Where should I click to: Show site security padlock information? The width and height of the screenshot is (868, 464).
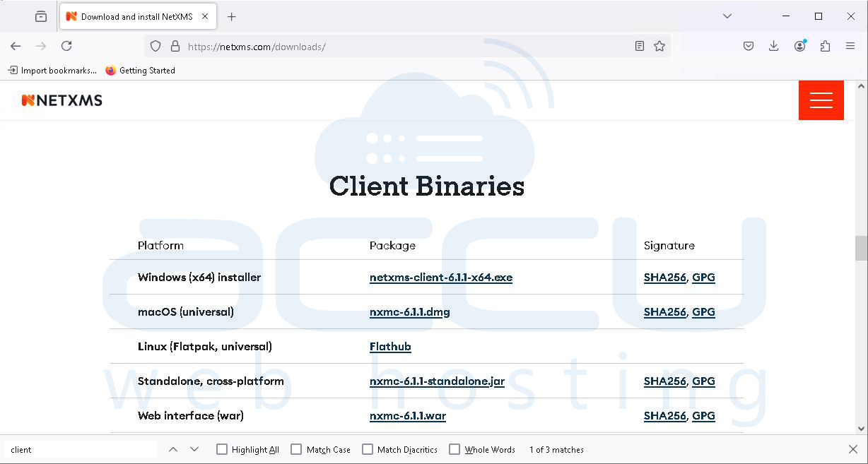(175, 46)
